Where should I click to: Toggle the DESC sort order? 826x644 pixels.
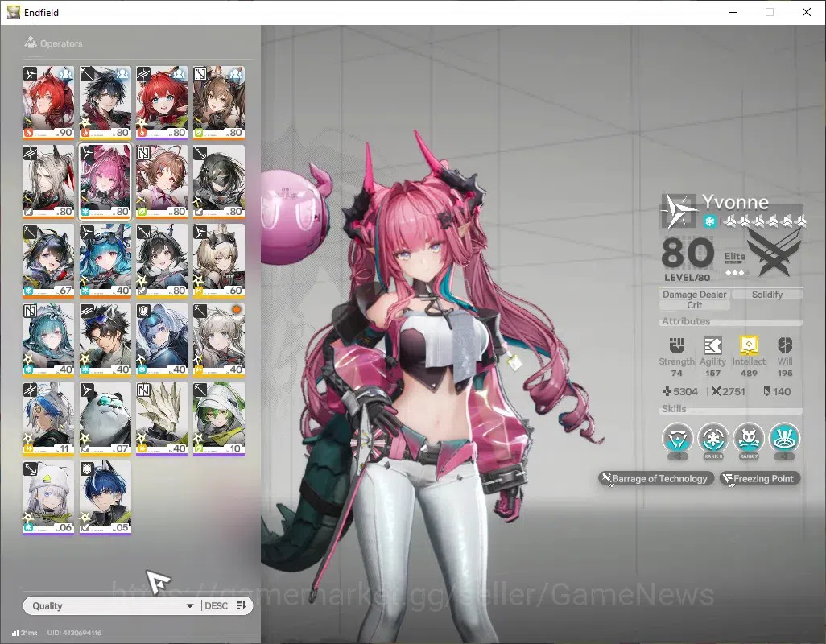[216, 605]
